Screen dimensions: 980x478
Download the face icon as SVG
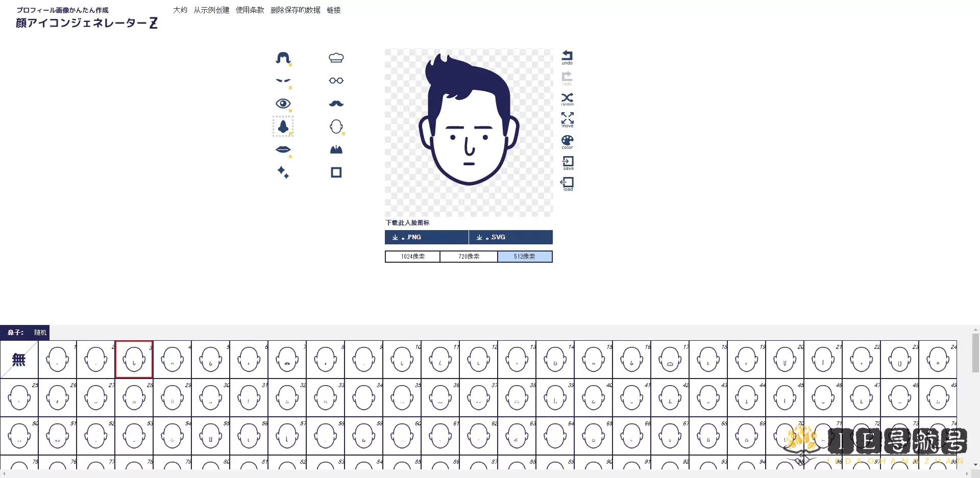coord(510,237)
